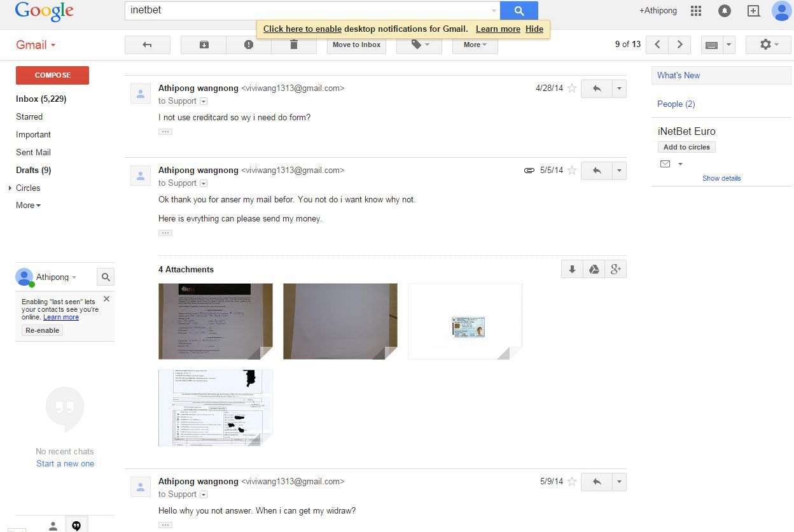794x532 pixels.
Task: Open Learn more in notifications banner
Action: point(498,29)
